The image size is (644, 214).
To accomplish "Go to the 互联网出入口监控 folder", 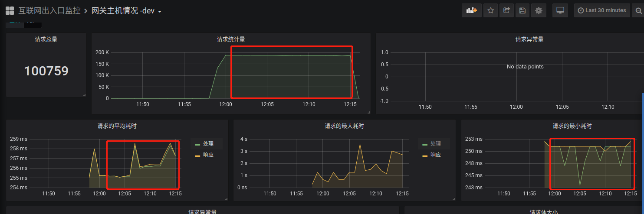I will [x=49, y=11].
